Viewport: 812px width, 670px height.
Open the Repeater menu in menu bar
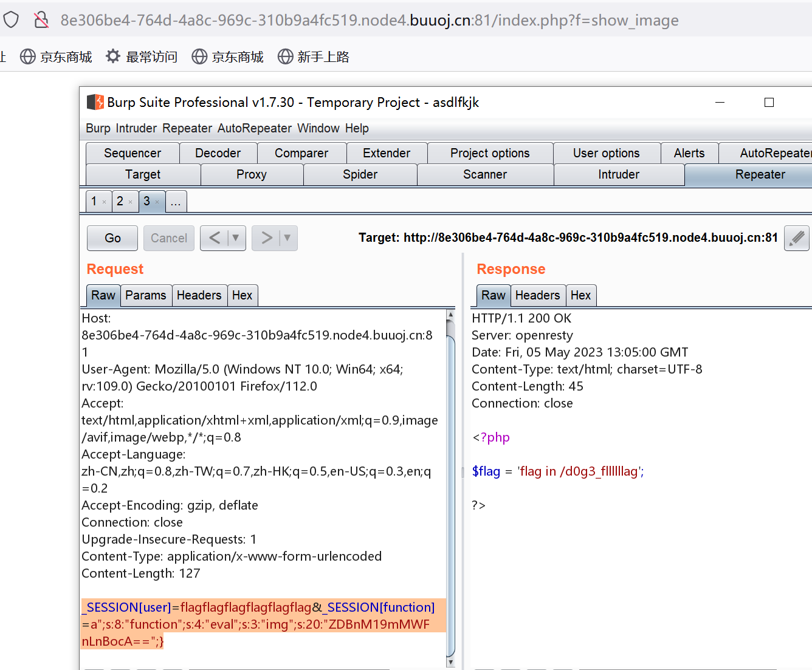coord(187,128)
